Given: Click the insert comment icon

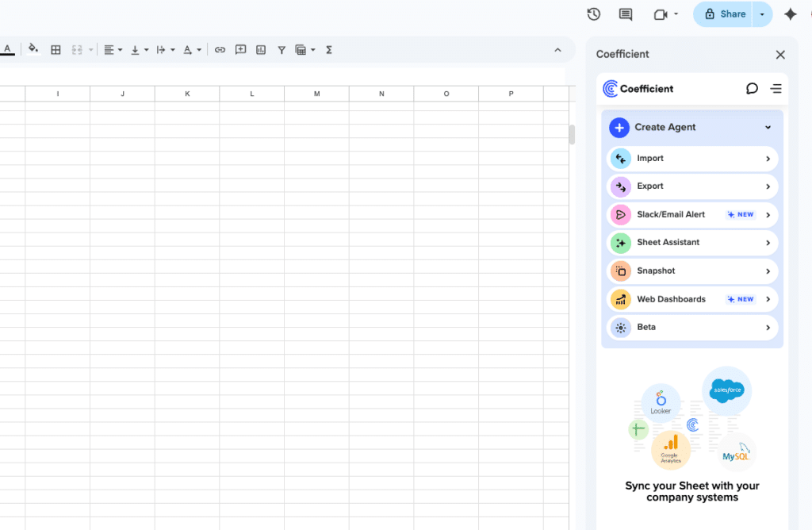Looking at the screenshot, I should [241, 50].
